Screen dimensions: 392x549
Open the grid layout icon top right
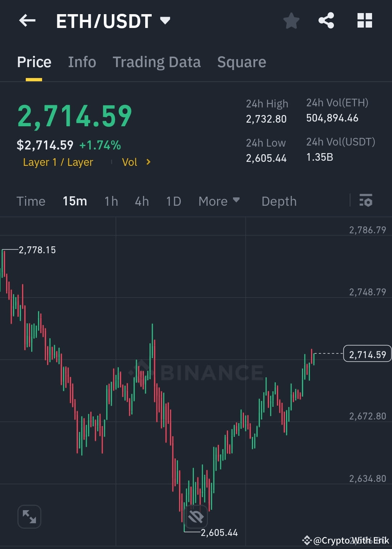[364, 21]
